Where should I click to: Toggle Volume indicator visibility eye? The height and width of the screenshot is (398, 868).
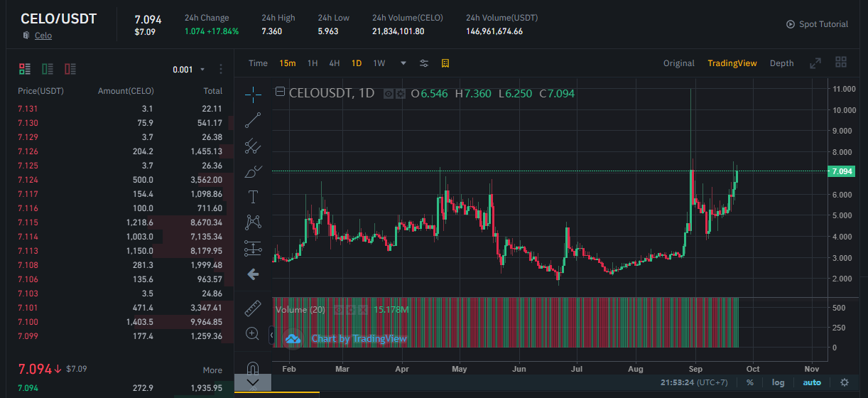point(339,310)
